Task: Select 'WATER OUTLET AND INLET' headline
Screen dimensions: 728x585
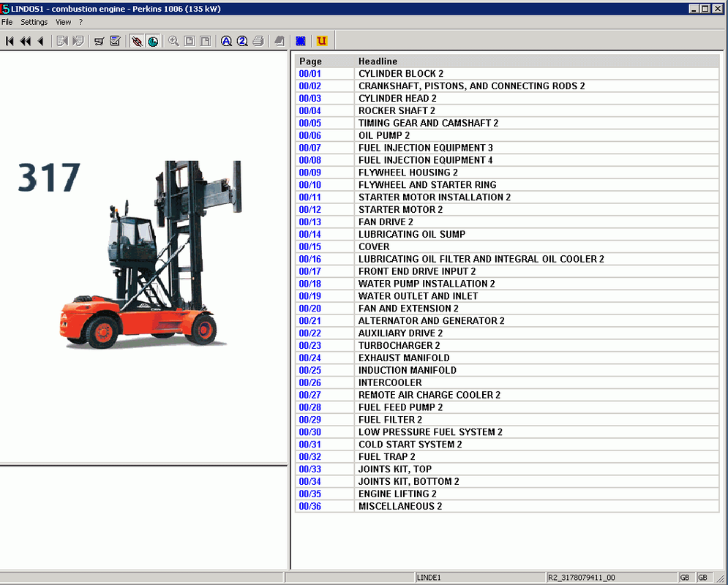Action: [418, 296]
